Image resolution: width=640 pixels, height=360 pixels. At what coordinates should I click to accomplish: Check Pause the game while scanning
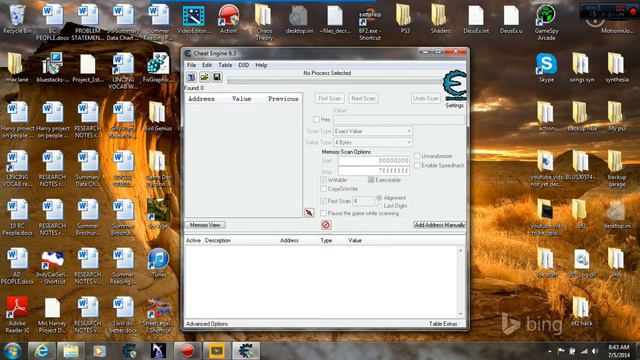pyautogui.click(x=324, y=213)
